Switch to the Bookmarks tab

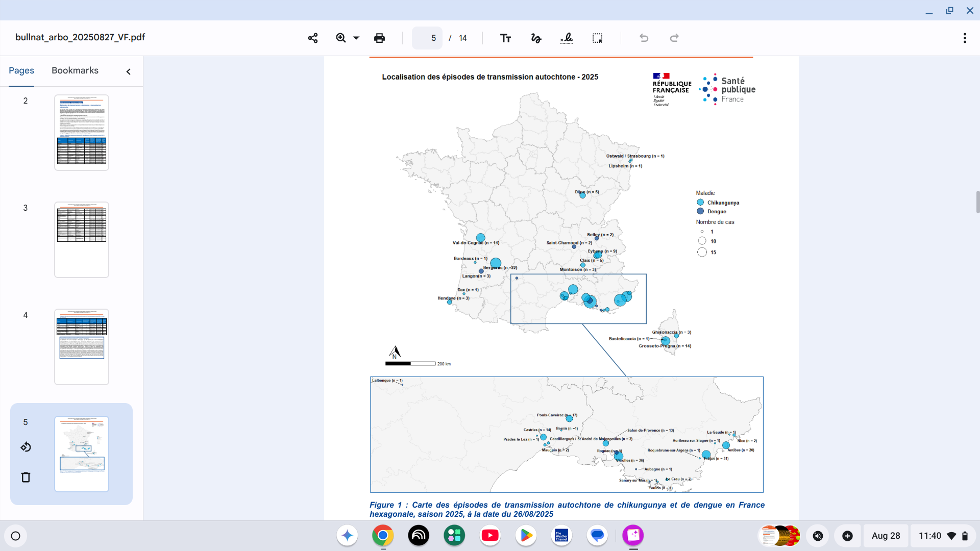[x=75, y=70]
